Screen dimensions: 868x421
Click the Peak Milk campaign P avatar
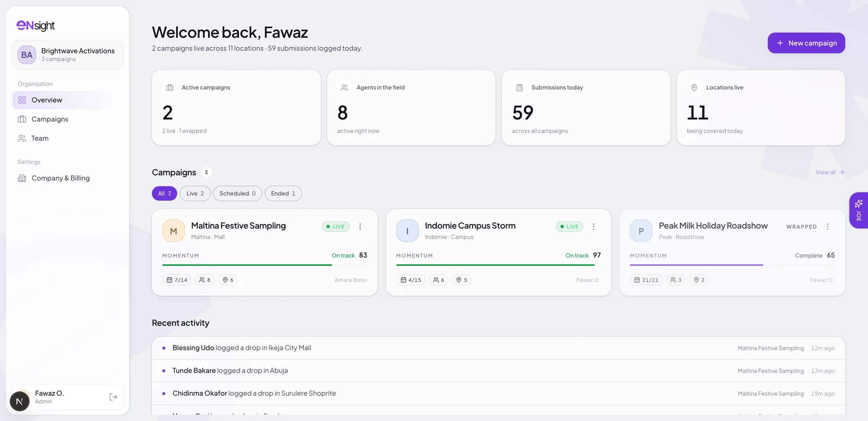[641, 231]
